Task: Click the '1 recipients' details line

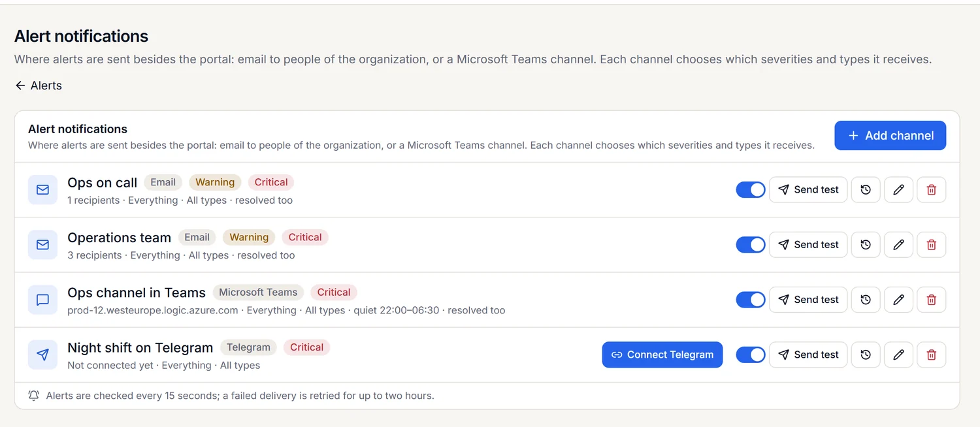Action: click(x=180, y=200)
